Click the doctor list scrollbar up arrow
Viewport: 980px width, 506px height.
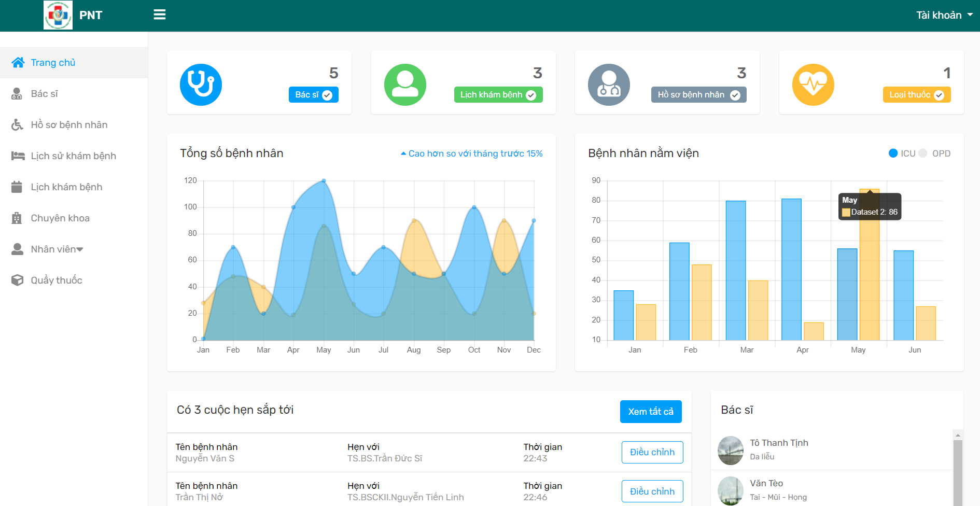(x=958, y=434)
